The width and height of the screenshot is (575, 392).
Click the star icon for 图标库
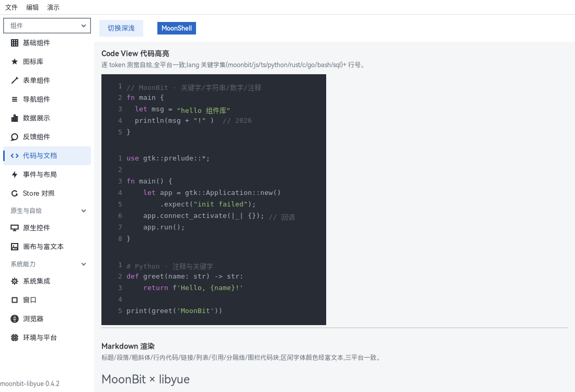click(x=15, y=62)
